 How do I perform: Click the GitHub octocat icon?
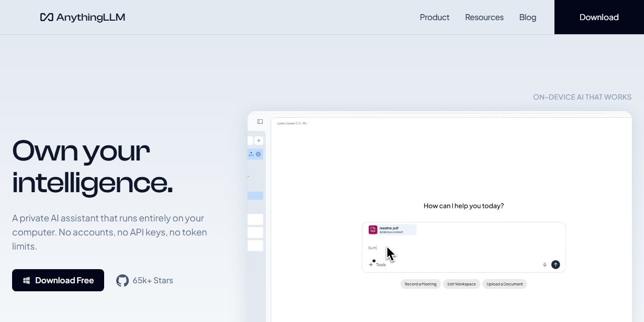click(122, 281)
